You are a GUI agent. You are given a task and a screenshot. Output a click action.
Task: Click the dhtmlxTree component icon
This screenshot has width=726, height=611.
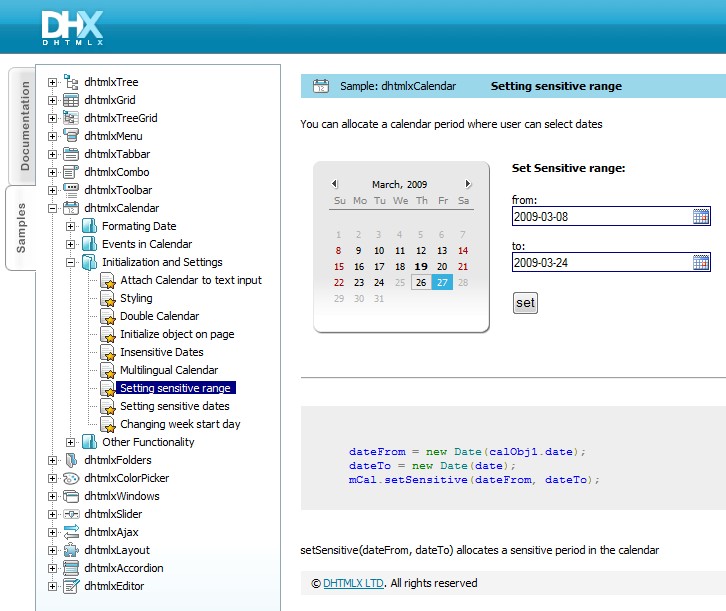coord(71,82)
